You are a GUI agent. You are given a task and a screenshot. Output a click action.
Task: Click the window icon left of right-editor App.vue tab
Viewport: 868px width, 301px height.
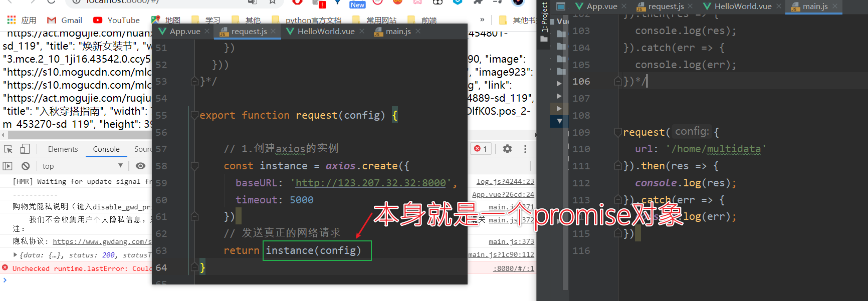coord(561,6)
